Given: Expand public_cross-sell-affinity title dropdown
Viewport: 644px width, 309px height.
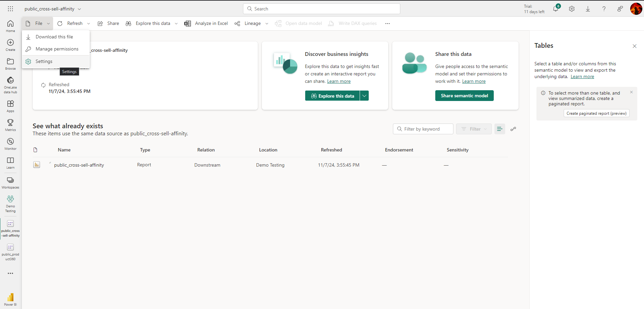Looking at the screenshot, I should [x=79, y=9].
